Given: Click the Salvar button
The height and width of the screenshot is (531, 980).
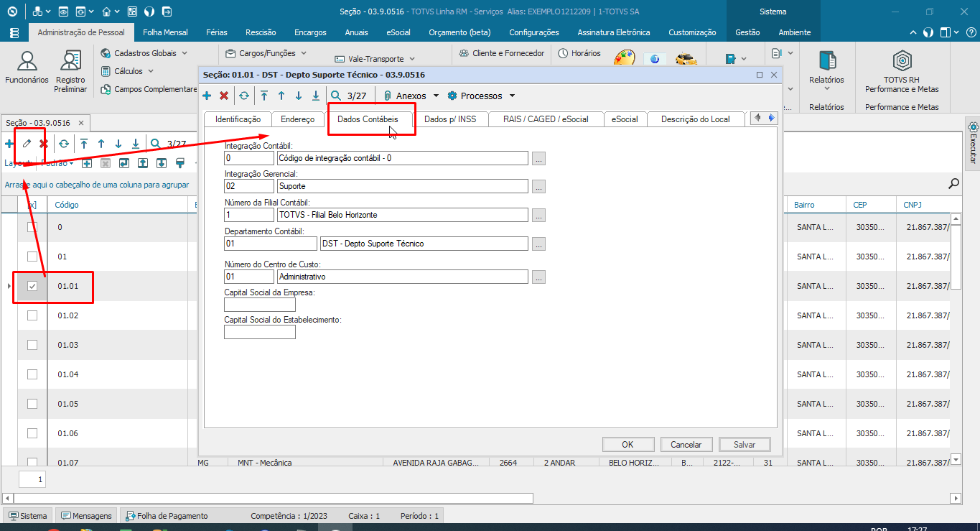Looking at the screenshot, I should point(745,445).
